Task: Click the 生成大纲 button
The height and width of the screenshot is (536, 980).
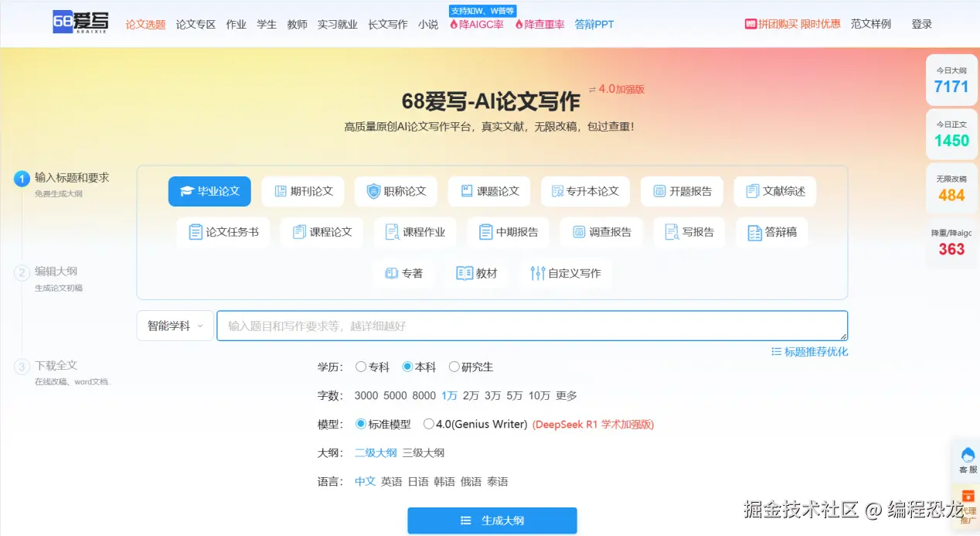Action: [492, 521]
